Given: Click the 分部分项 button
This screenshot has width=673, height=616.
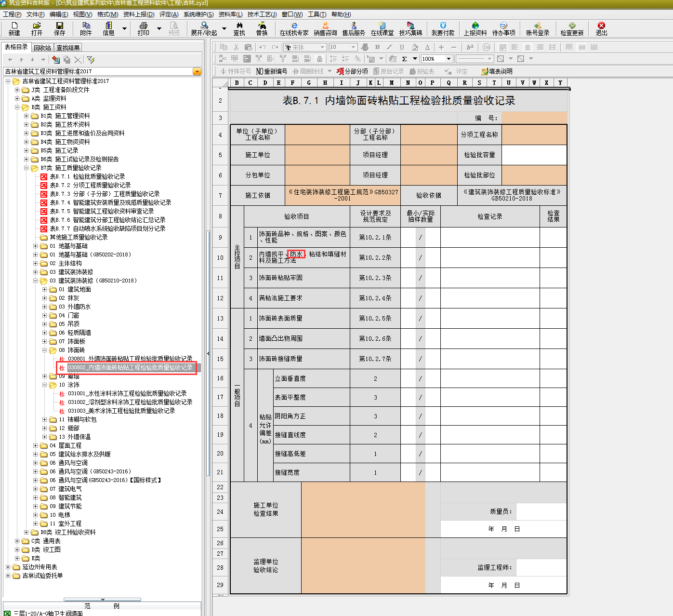Looking at the screenshot, I should [x=352, y=71].
